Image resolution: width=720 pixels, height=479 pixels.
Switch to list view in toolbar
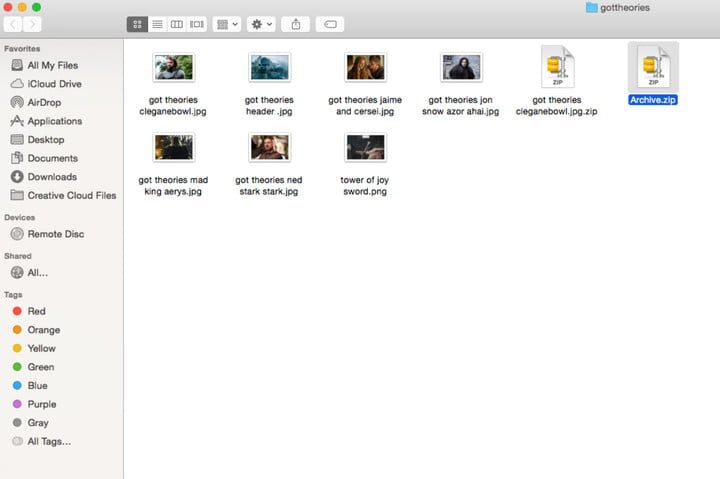tap(157, 24)
